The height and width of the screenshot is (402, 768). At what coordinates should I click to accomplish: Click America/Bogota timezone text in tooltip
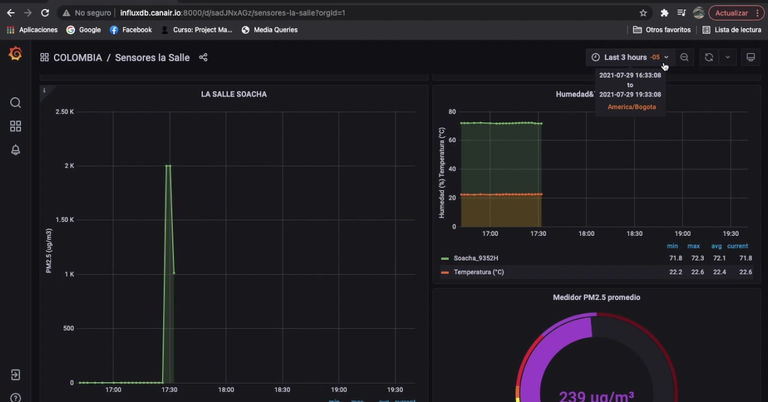631,107
